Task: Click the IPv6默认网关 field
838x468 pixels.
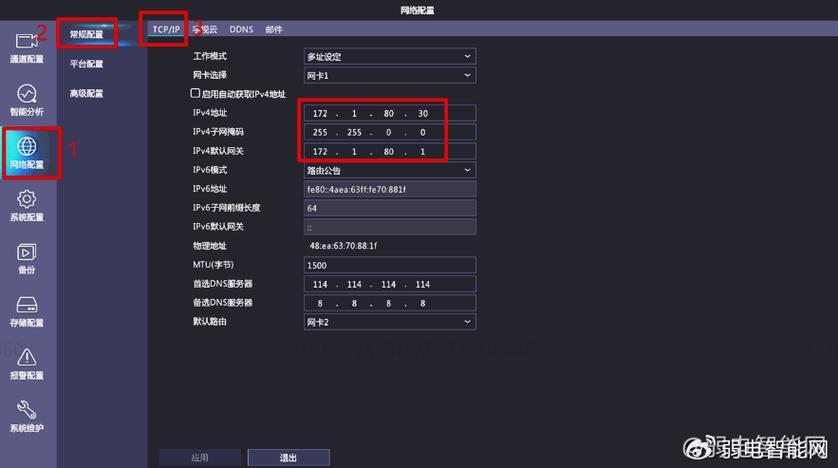Action: [390, 227]
